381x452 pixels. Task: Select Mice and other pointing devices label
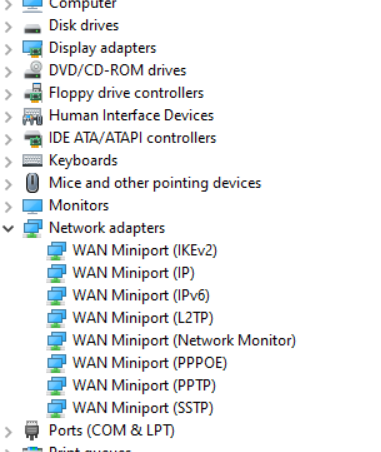click(x=155, y=183)
